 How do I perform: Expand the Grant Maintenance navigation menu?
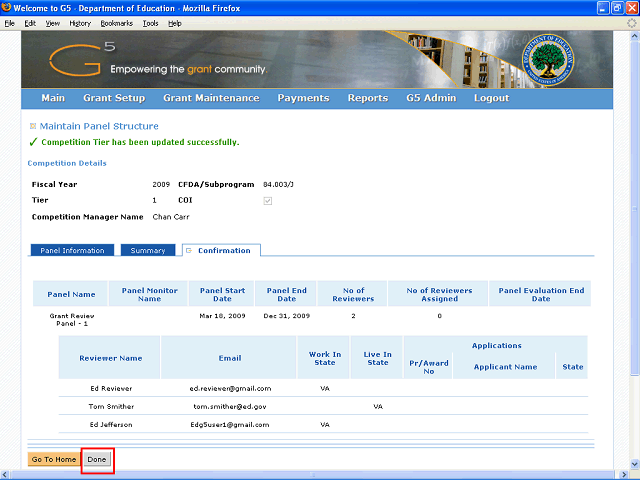tap(211, 98)
